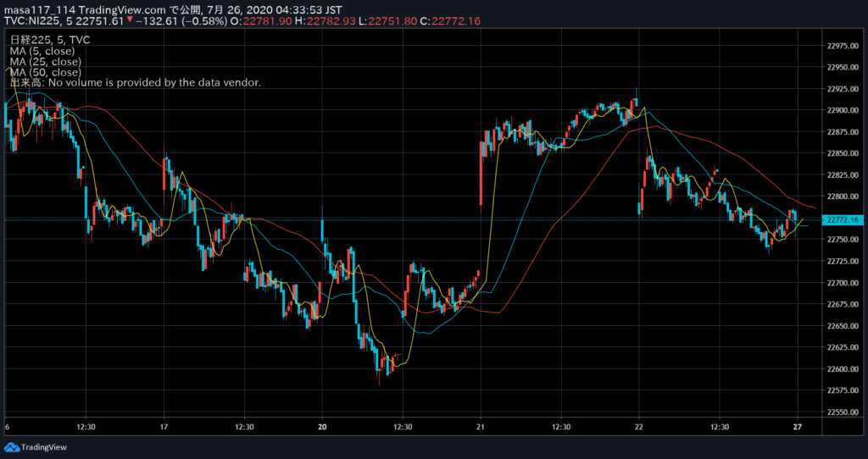Open the masa117_114 author name
The image size is (868, 459).
(41, 10)
